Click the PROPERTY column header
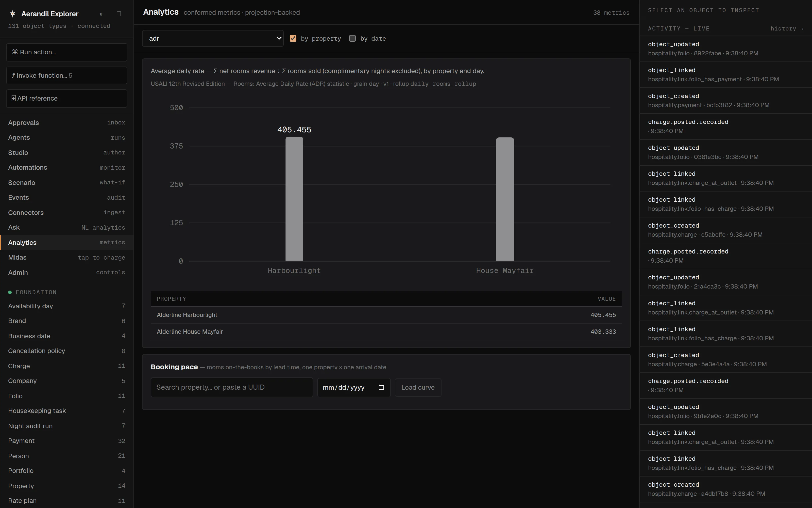The height and width of the screenshot is (508, 812). (x=171, y=299)
